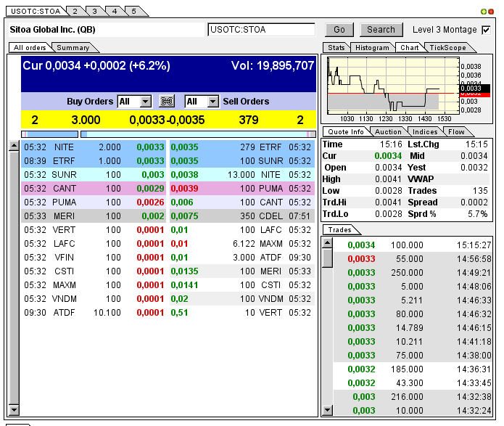Click the Trades count 135
504x426 pixels.
480,191
